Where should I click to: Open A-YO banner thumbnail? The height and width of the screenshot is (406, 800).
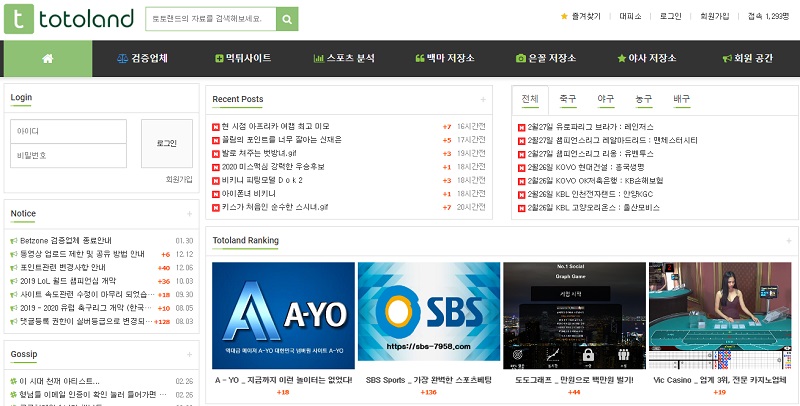click(x=283, y=316)
